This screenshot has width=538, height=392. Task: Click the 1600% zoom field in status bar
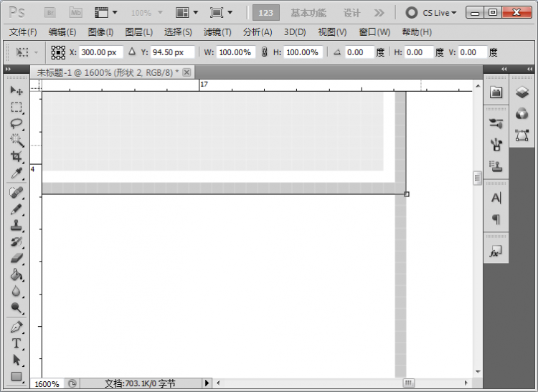point(47,384)
